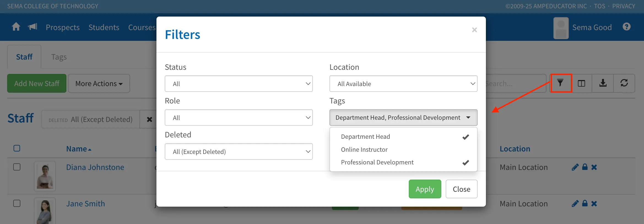Go to the Home icon in navbar
644x224 pixels.
coord(16,27)
